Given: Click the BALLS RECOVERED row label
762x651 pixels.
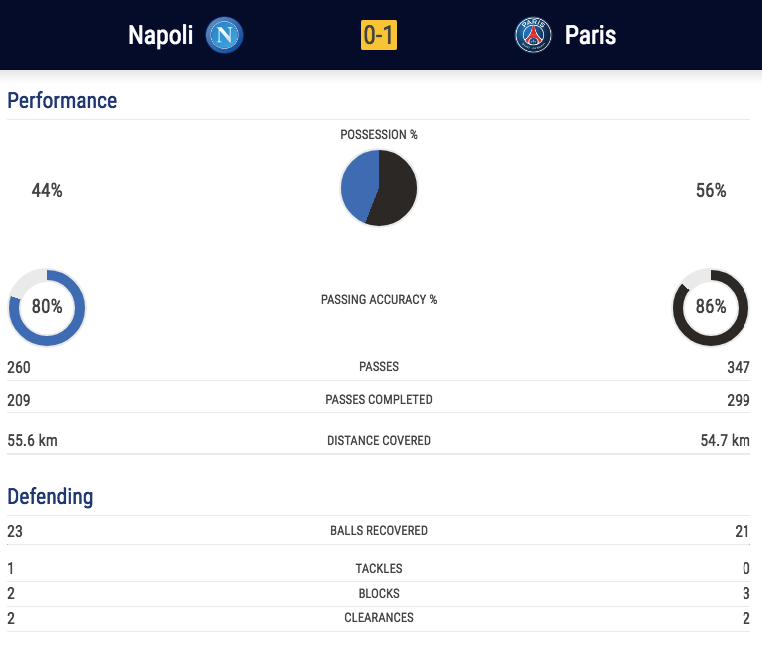Looking at the screenshot, I should click(x=379, y=531).
